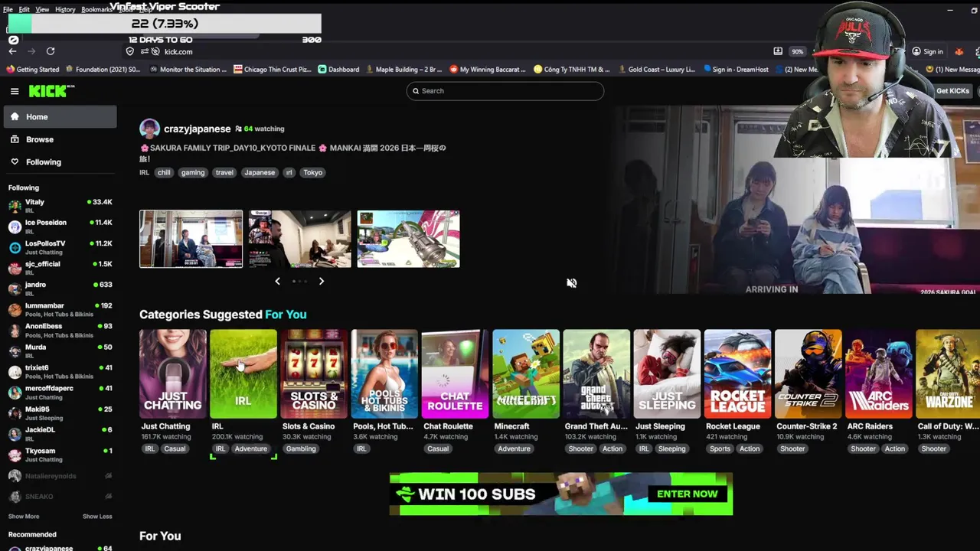This screenshot has width=980, height=551.
Task: Open the File menu
Action: click(x=8, y=9)
